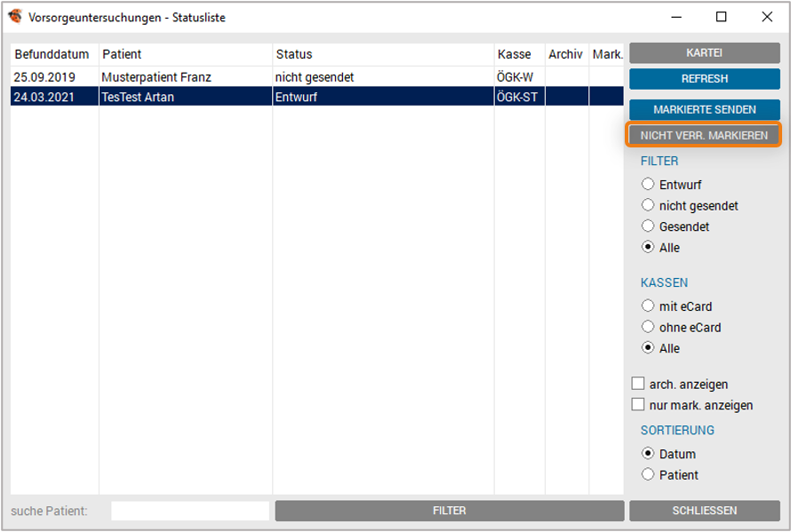Select Alle under the Filter section
Viewport: 791px width, 532px height.
coord(648,247)
